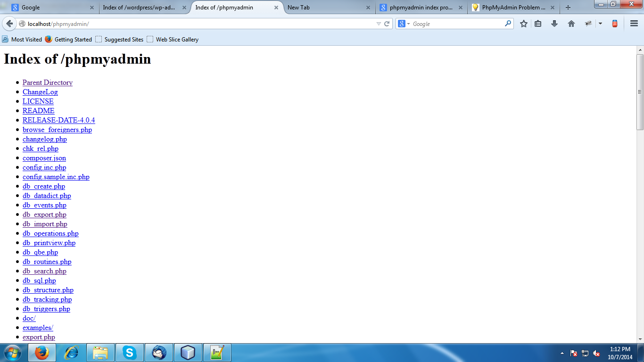Open the Firefox hamburger menu

point(634,24)
